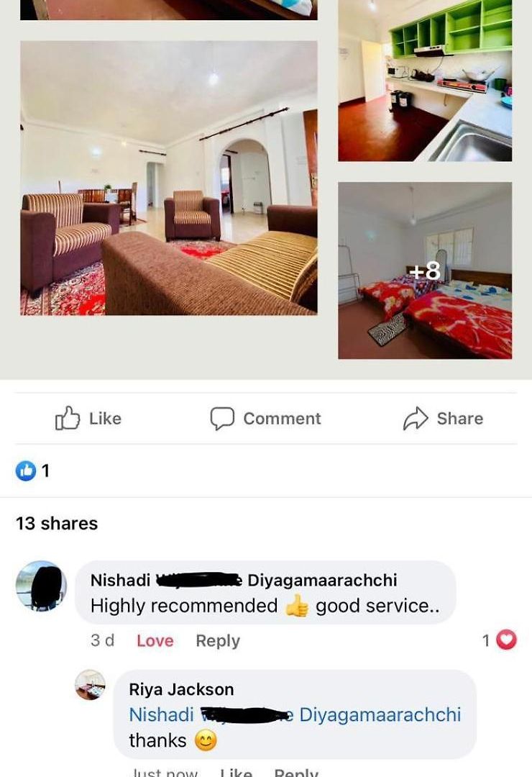The width and height of the screenshot is (532, 777).
Task: Toggle Love reaction under Nishadi's comment
Action: 155,641
